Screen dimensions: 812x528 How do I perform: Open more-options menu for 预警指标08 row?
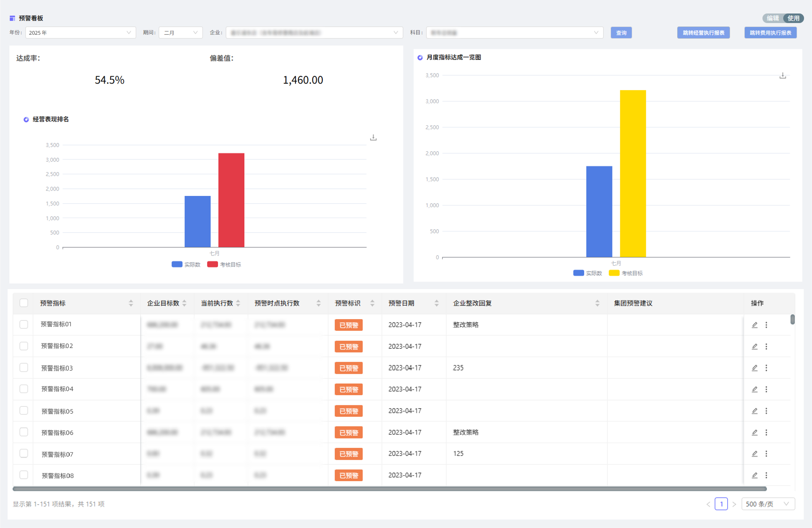pos(766,475)
